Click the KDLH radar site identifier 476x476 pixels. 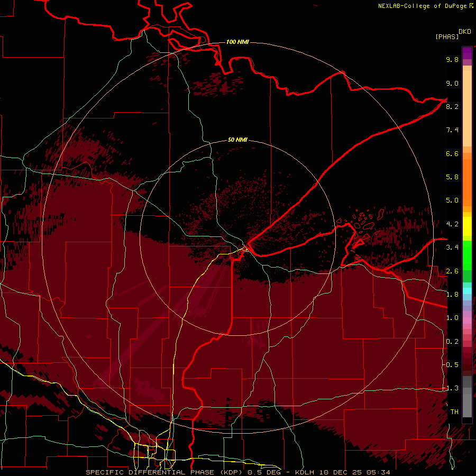point(305,472)
